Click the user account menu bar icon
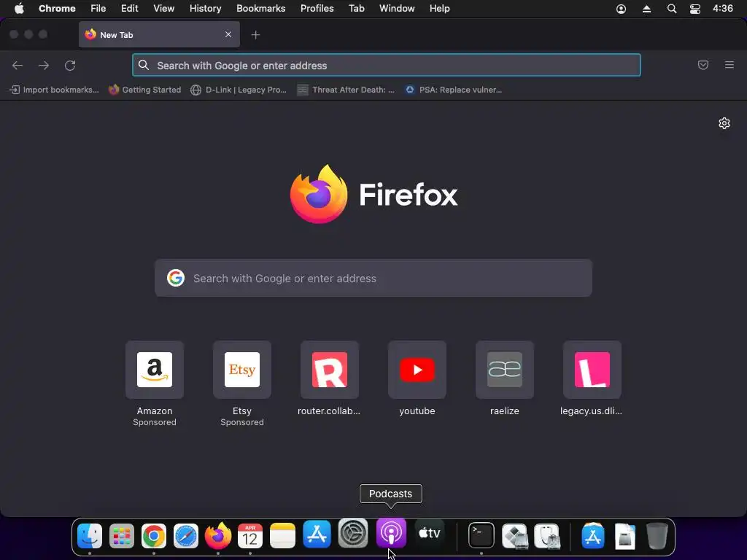The height and width of the screenshot is (560, 747). click(x=622, y=9)
